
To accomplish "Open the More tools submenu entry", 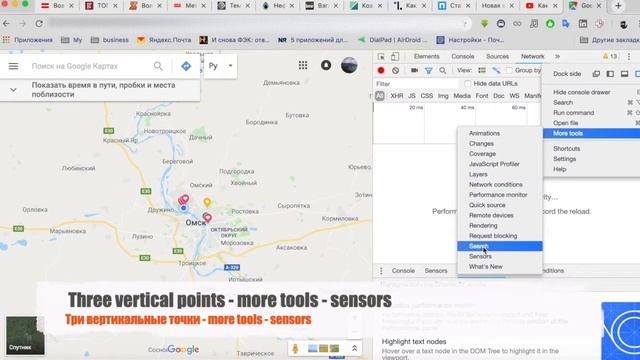I will [591, 133].
